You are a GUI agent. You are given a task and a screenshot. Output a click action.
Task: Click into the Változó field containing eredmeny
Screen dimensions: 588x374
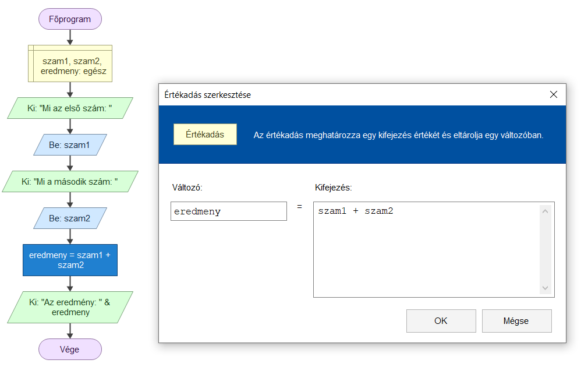[229, 211]
